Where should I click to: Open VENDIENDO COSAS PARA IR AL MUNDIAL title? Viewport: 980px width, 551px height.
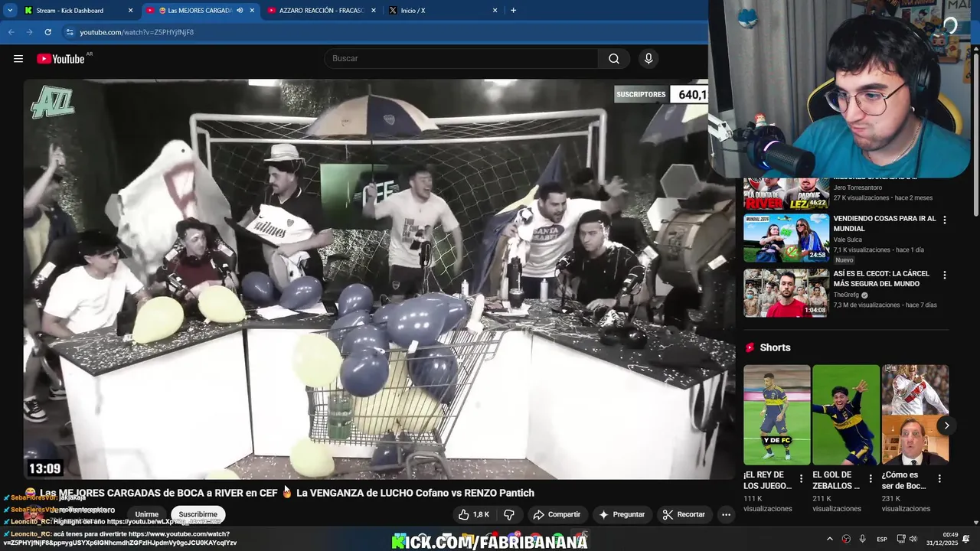[x=884, y=223]
